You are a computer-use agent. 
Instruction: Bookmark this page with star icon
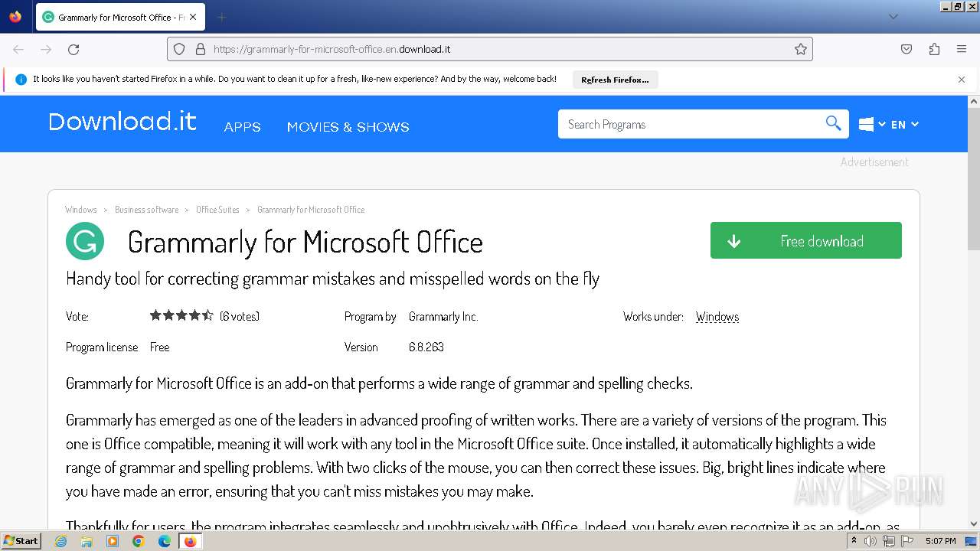point(801,49)
